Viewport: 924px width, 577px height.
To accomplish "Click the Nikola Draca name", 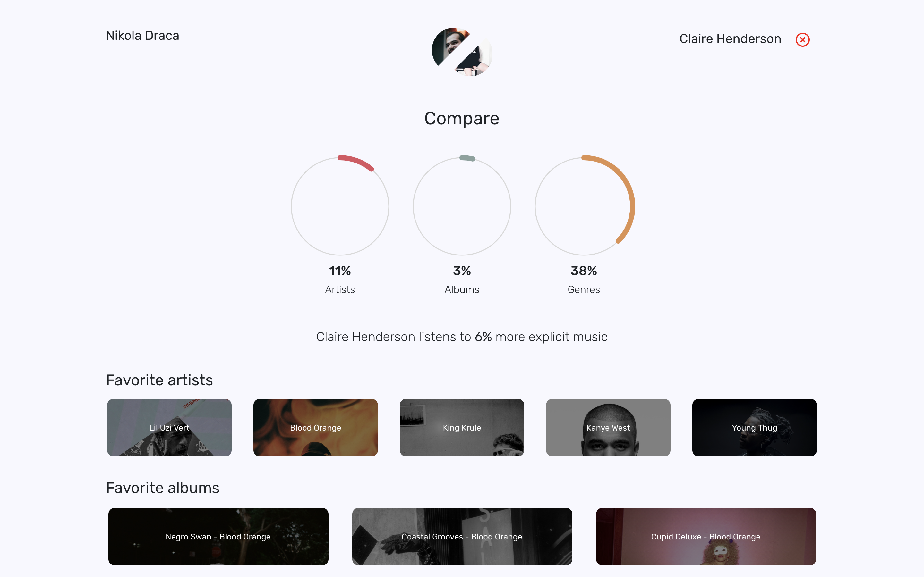I will pos(142,36).
